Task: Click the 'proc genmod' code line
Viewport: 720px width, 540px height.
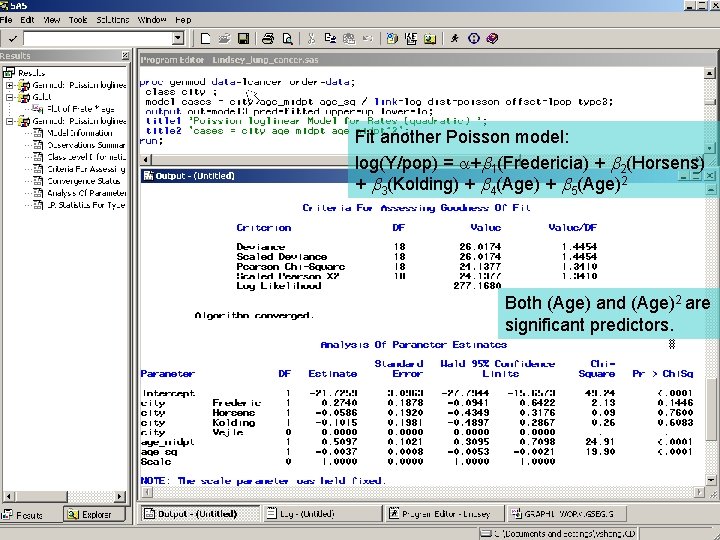Action: pos(248,82)
